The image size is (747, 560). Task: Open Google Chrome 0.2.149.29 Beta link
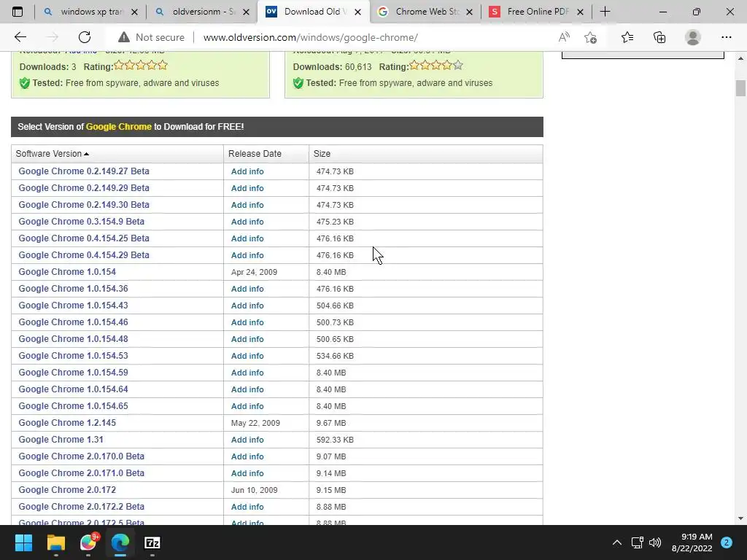click(84, 187)
